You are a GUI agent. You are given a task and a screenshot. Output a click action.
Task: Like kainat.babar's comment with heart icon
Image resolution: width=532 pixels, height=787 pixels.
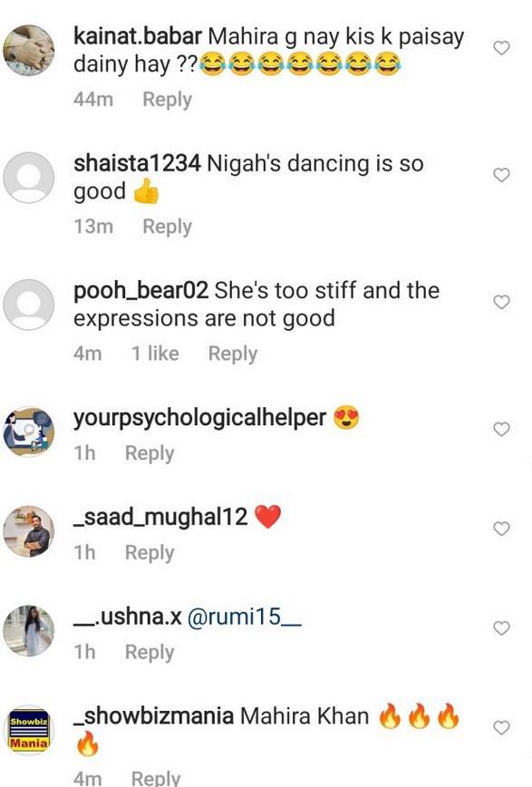coord(501,48)
